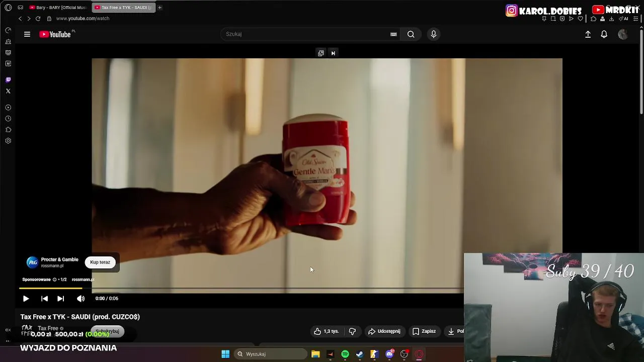Switch to the Bary - BARY Official Music tab

coord(58,8)
